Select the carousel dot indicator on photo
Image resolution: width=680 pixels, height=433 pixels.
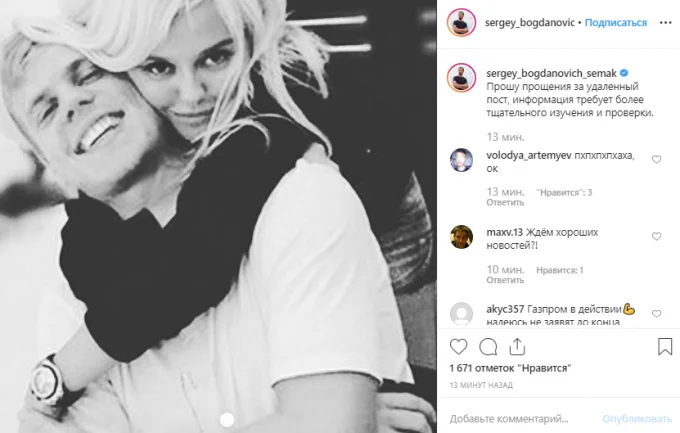pos(227,419)
